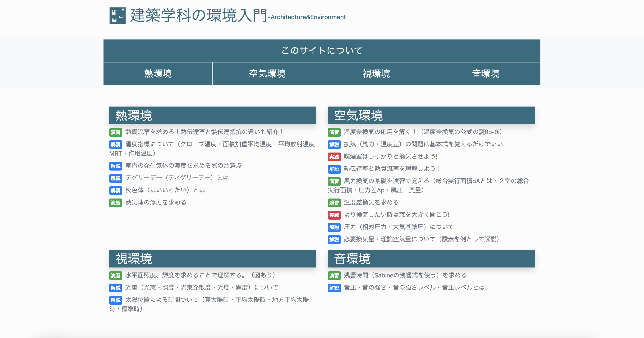Click the blue 解説 badge beside 灰色体とは
The width and height of the screenshot is (644, 338).
point(116,190)
